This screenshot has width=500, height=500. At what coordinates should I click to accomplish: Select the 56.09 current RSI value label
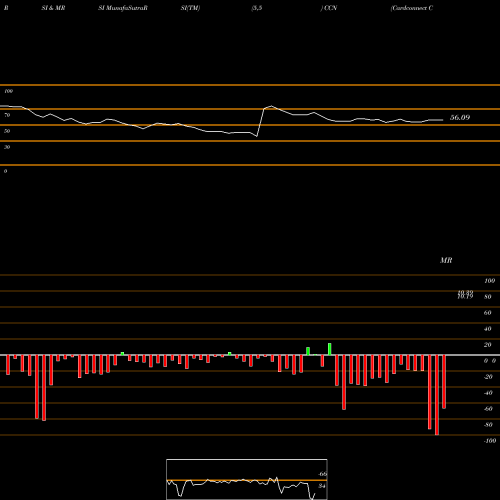[x=460, y=117]
